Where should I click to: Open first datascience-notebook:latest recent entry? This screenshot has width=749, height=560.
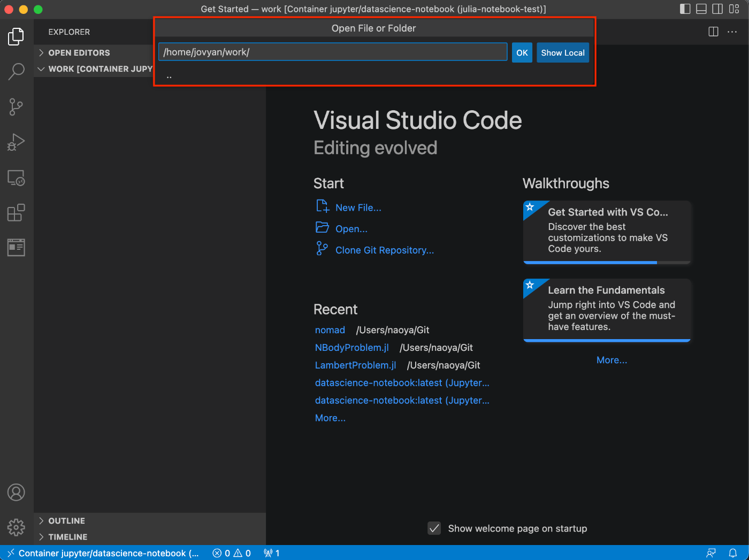coord(402,383)
